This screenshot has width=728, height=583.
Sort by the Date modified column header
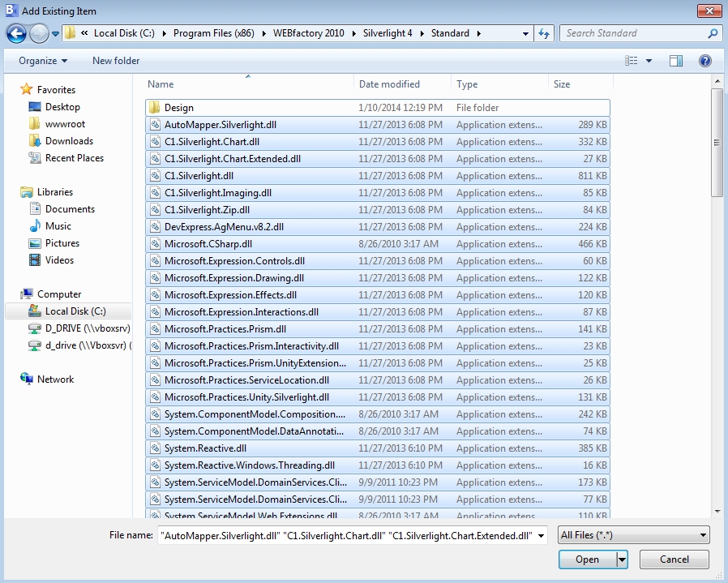(389, 84)
